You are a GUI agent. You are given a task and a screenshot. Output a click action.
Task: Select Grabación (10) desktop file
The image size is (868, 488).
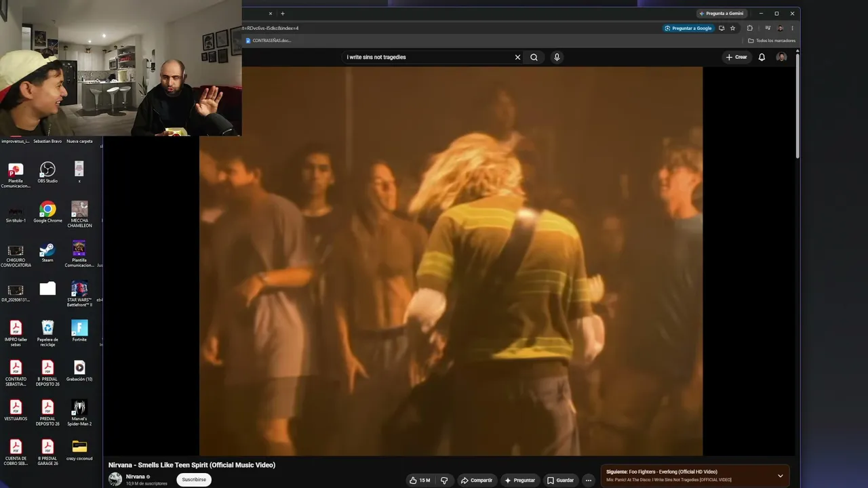[x=79, y=371]
